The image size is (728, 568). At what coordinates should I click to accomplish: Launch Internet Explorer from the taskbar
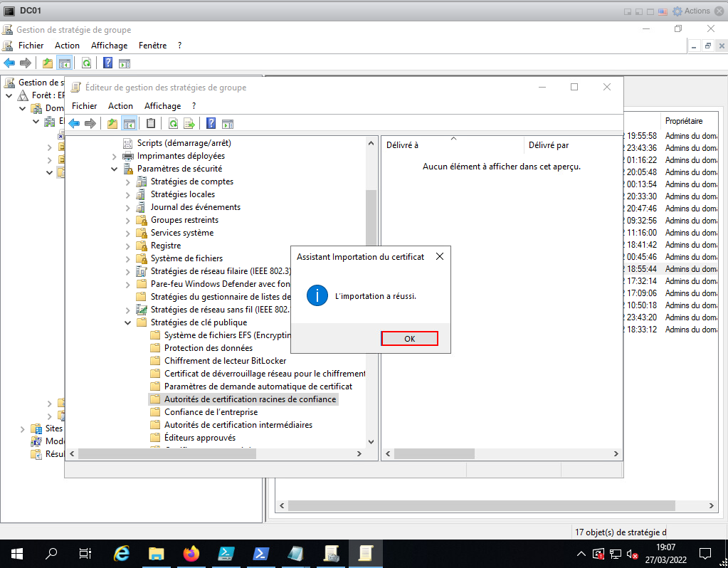(122, 553)
